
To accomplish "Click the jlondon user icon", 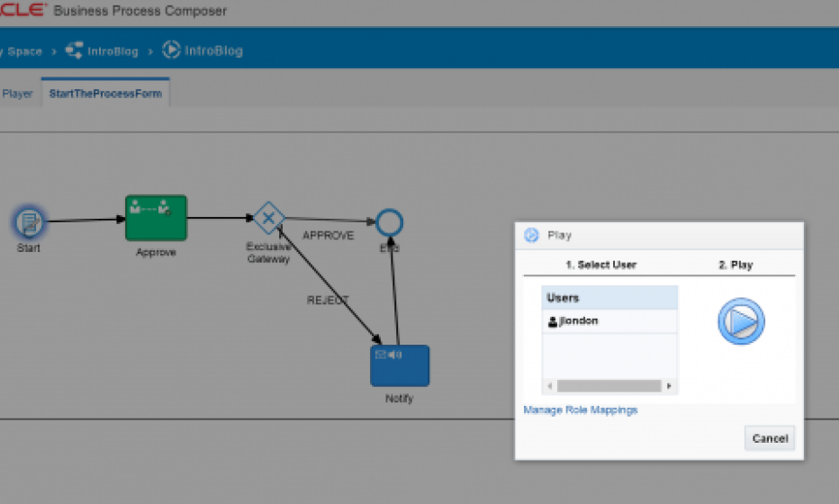I will 553,321.
